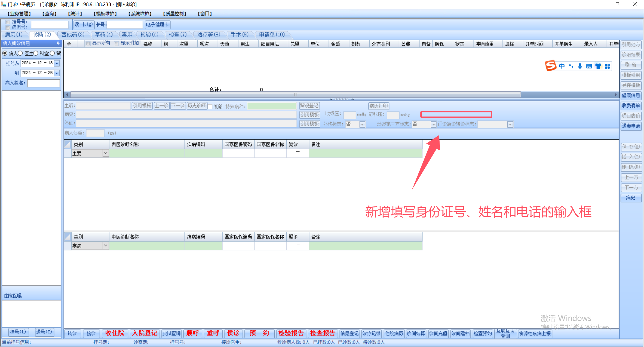Open Sogou toolbox grid icon
644x347 pixels.
607,66
